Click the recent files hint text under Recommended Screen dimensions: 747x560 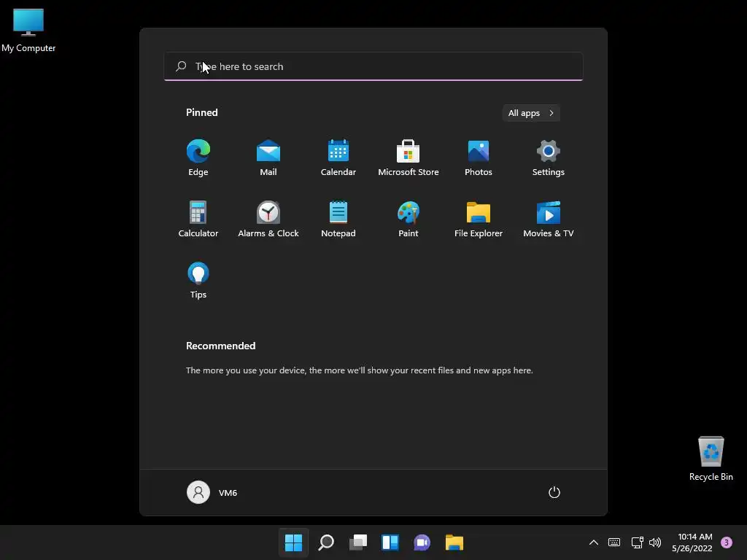[x=359, y=370]
